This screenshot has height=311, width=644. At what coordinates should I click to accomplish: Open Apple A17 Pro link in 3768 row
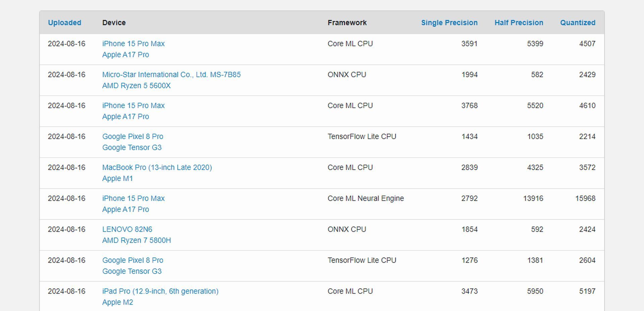(x=125, y=117)
